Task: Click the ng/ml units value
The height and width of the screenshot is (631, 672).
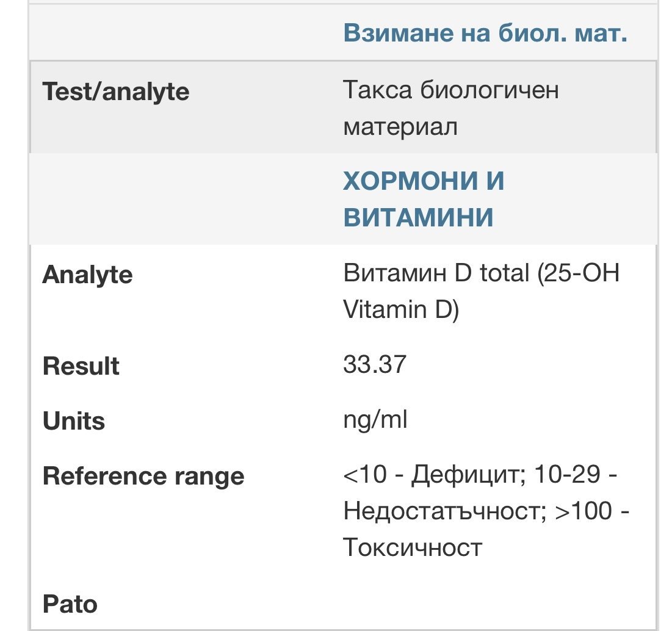Action: (375, 420)
